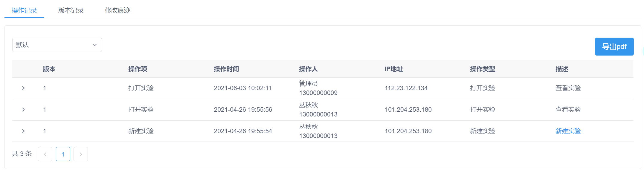This screenshot has height=178, width=644.
Task: Click the dropdown arrow in 默认 select box
Action: click(x=95, y=45)
